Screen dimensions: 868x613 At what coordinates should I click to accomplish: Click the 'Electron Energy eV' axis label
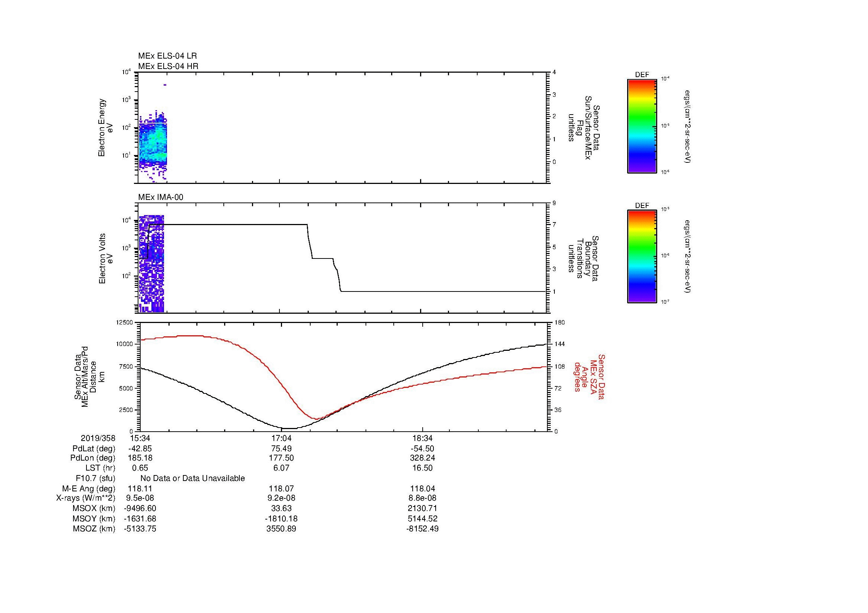105,128
